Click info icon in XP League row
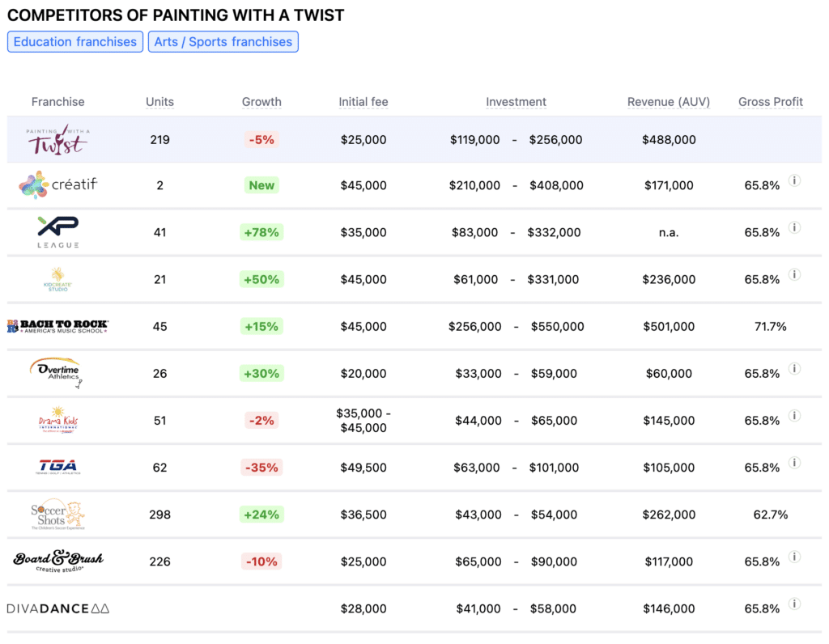Image resolution: width=829 pixels, height=644 pixels. pyautogui.click(x=794, y=227)
